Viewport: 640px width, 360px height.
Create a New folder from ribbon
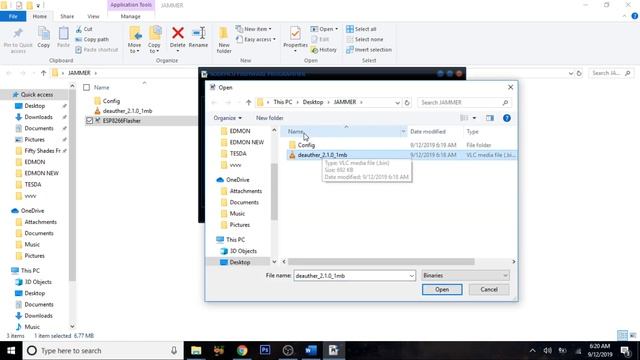[224, 40]
